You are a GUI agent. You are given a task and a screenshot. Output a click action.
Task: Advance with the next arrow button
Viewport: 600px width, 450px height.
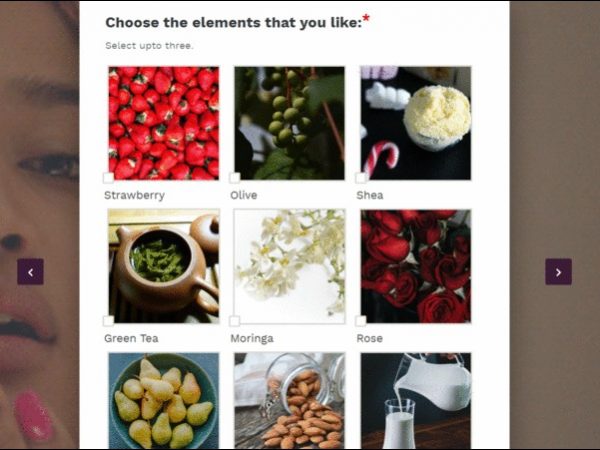[558, 272]
